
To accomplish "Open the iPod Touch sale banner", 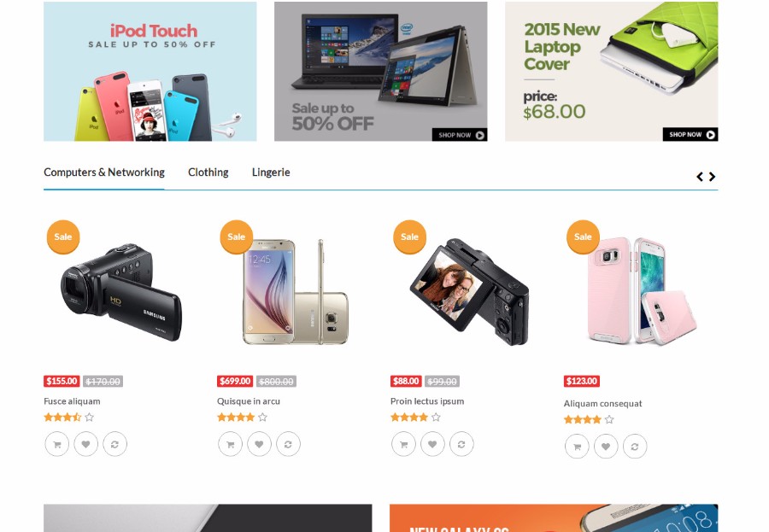I will point(150,72).
